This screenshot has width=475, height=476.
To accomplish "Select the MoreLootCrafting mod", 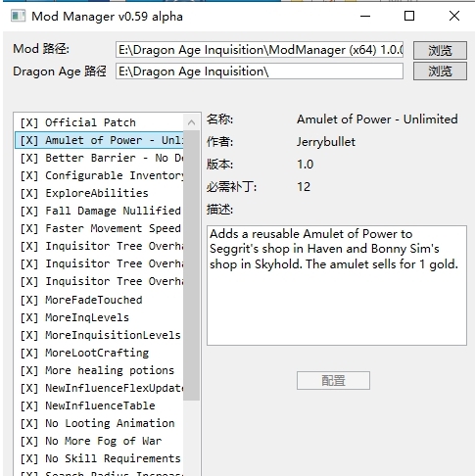I will click(100, 353).
